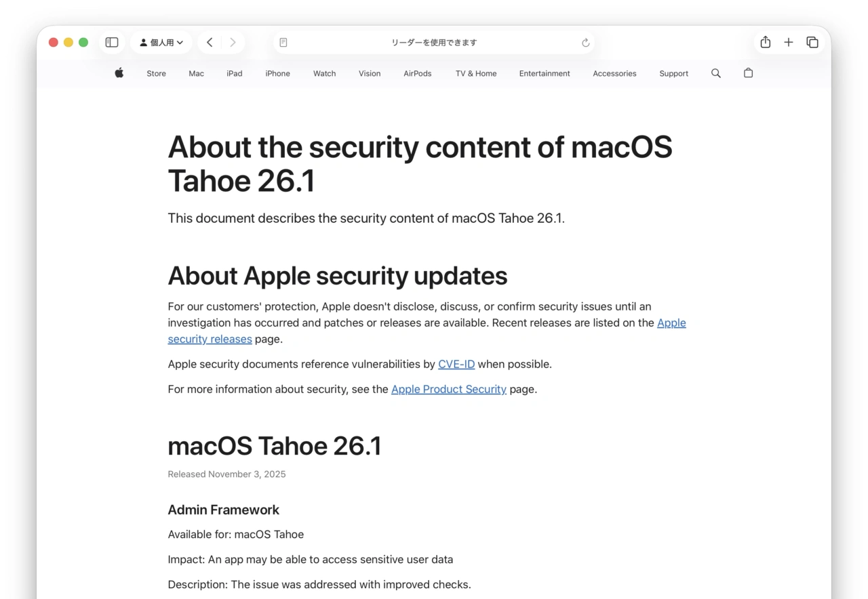
Task: Click the Apple Product Security link
Action: [448, 389]
